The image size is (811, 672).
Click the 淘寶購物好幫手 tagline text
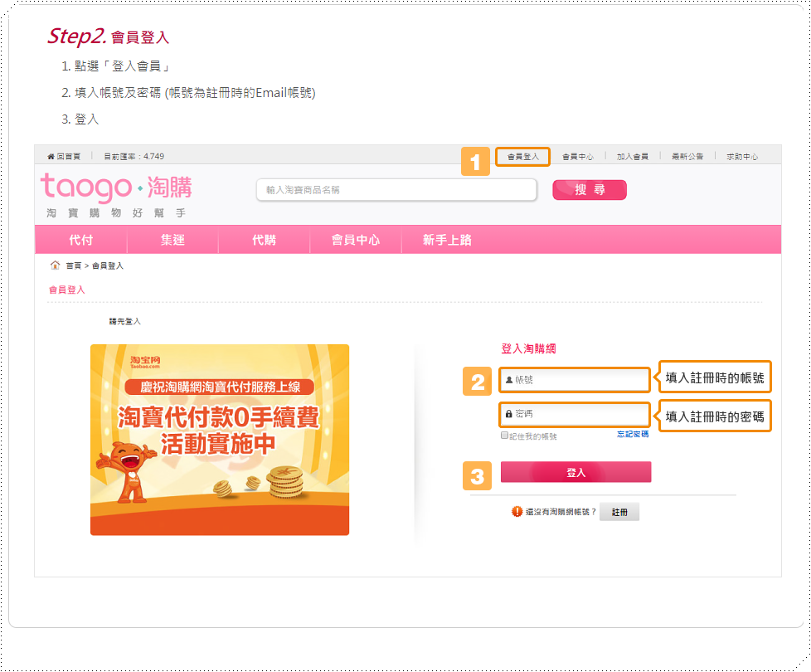[x=116, y=213]
